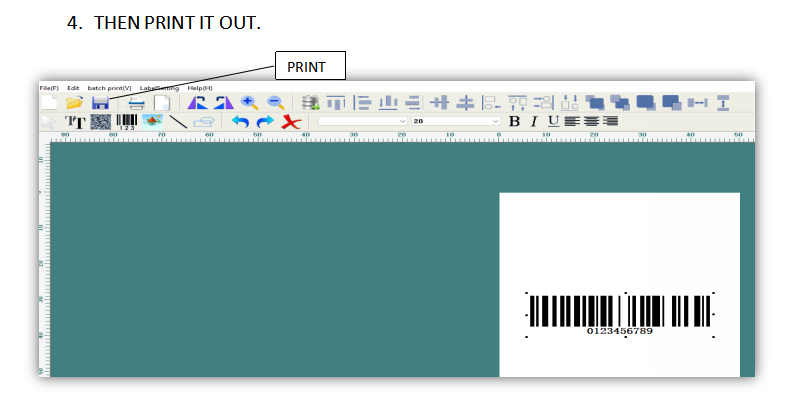Open the File(F) menu

[49, 88]
